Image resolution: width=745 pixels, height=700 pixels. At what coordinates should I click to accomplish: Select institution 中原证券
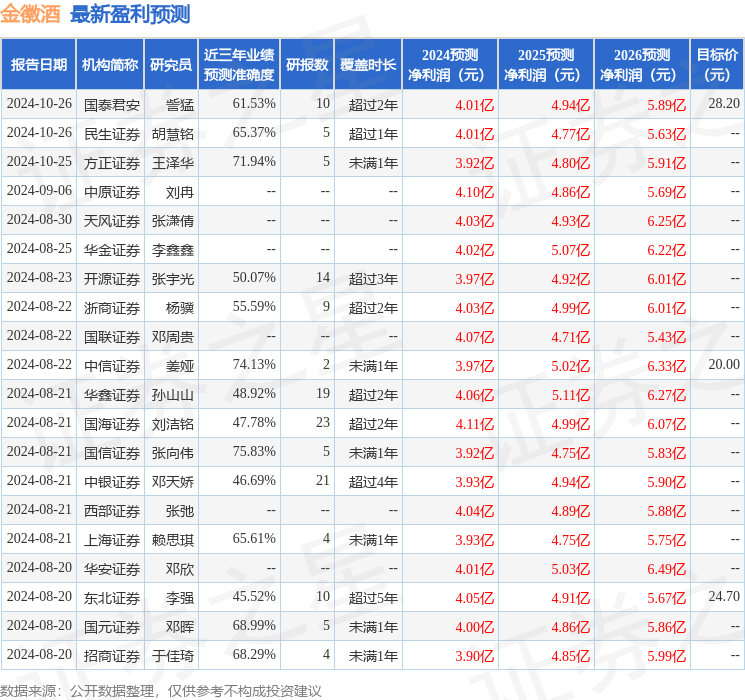point(112,192)
